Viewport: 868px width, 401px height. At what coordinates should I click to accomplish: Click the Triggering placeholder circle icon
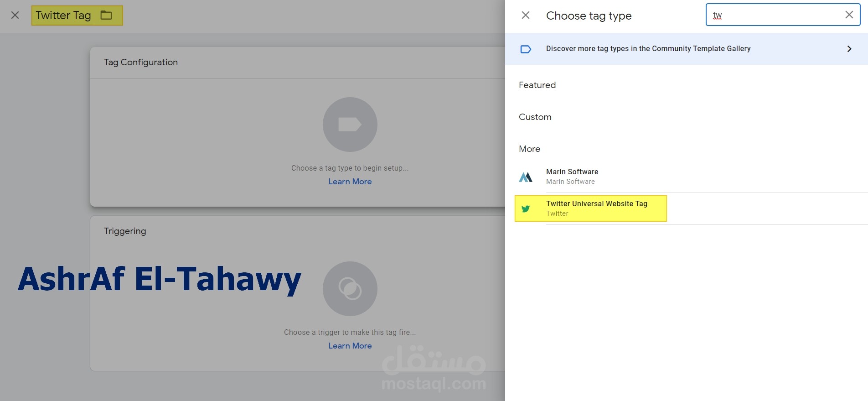350,288
